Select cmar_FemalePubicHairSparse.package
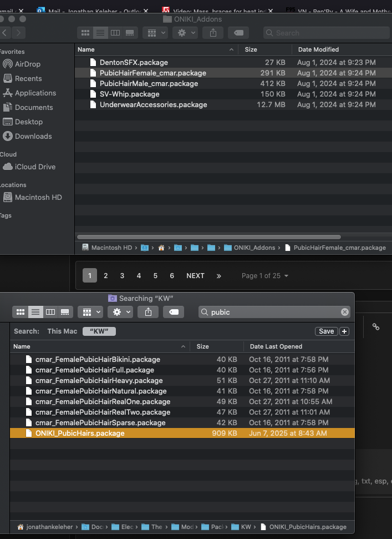 click(182, 422)
